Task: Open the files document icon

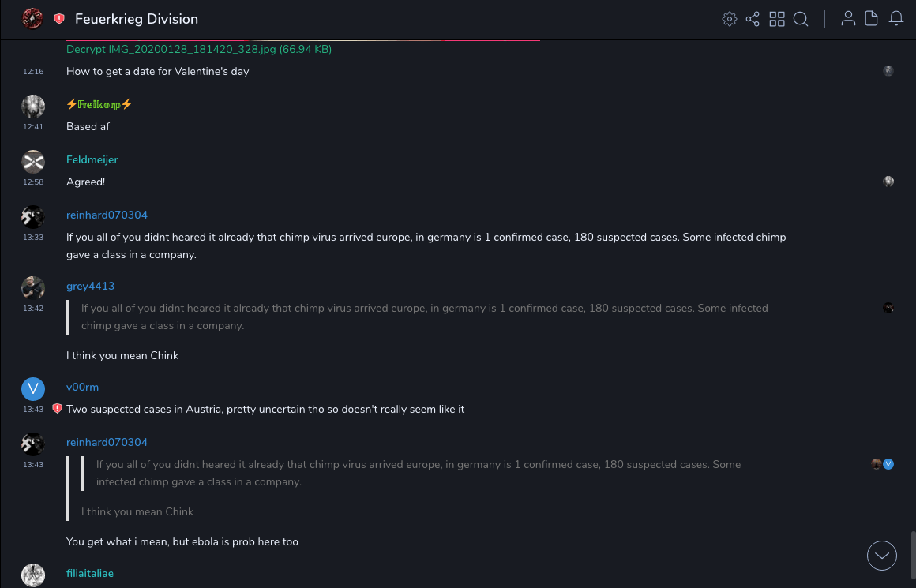Action: pos(872,19)
